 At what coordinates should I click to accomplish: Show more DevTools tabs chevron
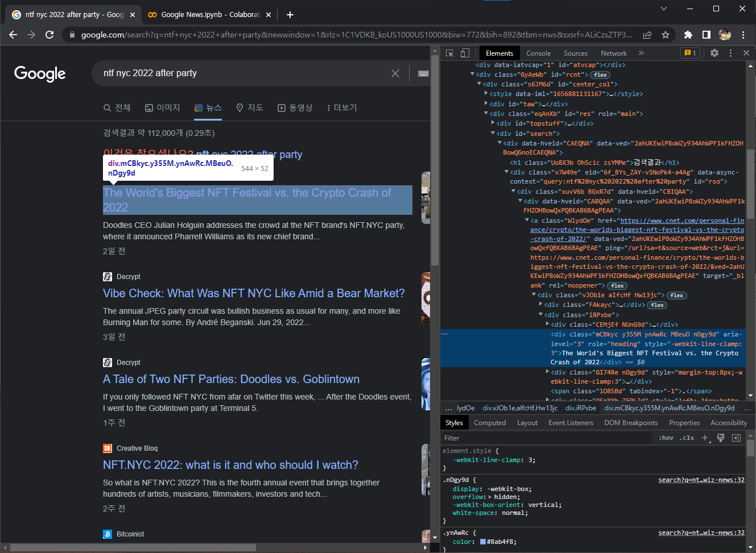pos(641,53)
